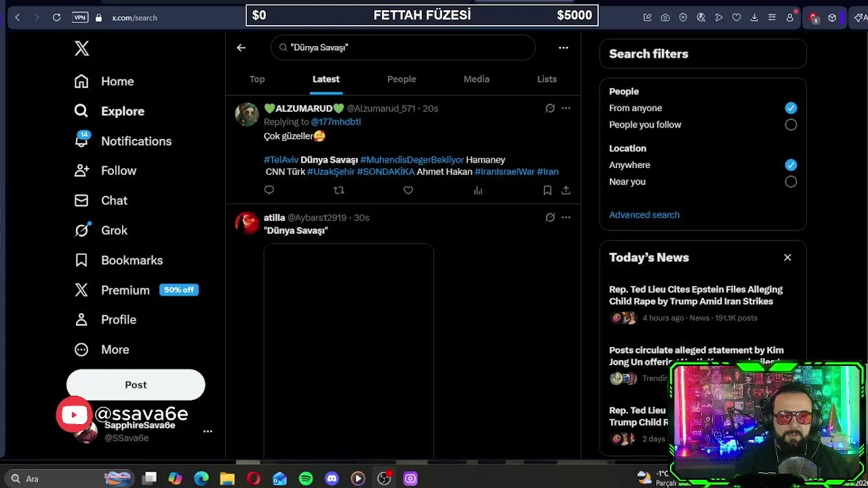868x488 pixels.
Task: Focus the "Dünya Savaşı" search field
Action: [403, 47]
